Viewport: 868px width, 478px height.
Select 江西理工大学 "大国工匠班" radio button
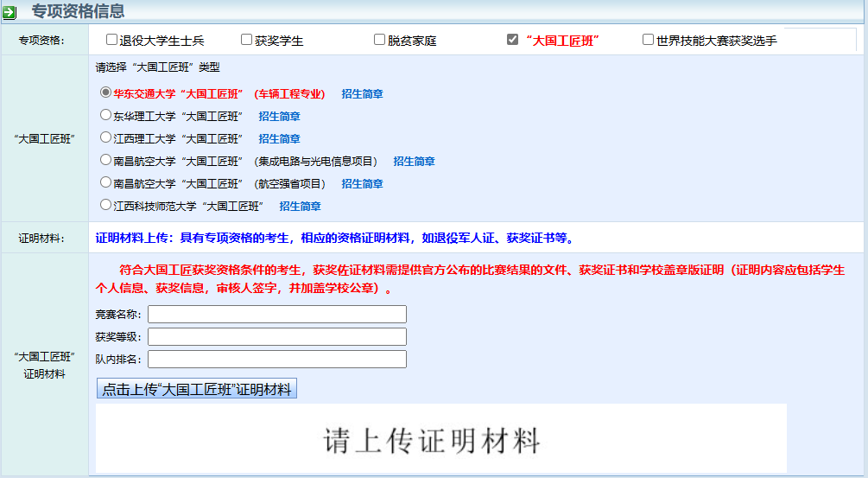[105, 137]
